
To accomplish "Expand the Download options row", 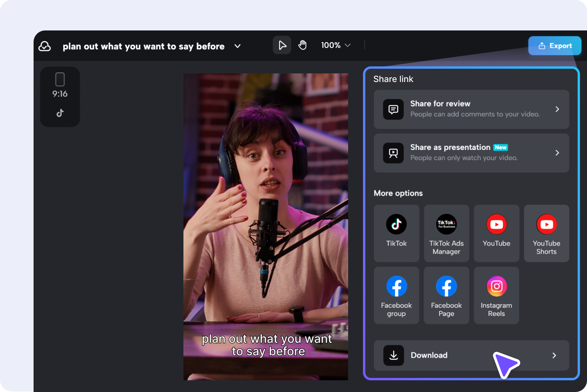I will coord(471,355).
